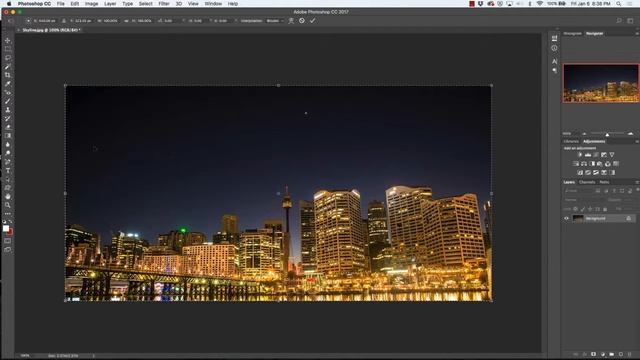
Task: Open the Navigator panel options menu
Action: tap(637, 33)
